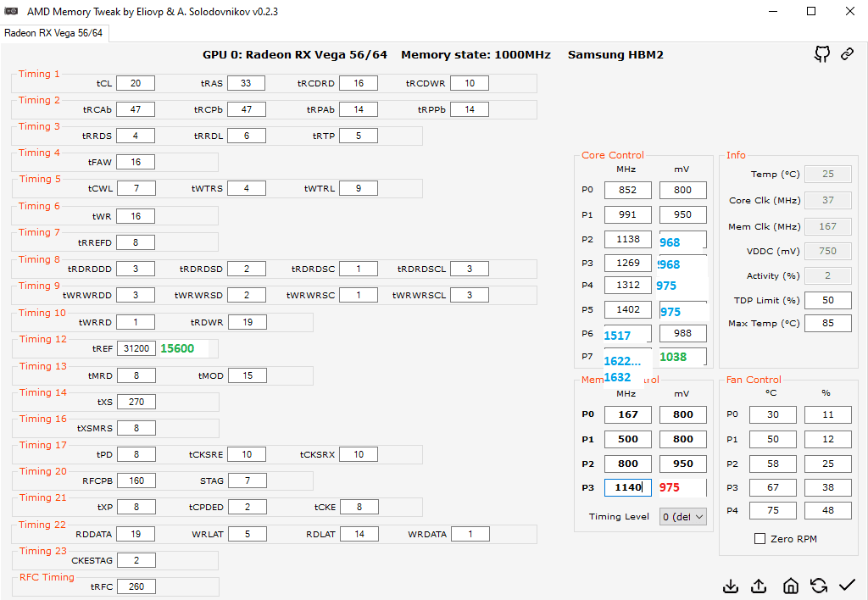This screenshot has width=868, height=600.
Task: Click Core P4 MHz field 1312
Action: pyautogui.click(x=628, y=285)
